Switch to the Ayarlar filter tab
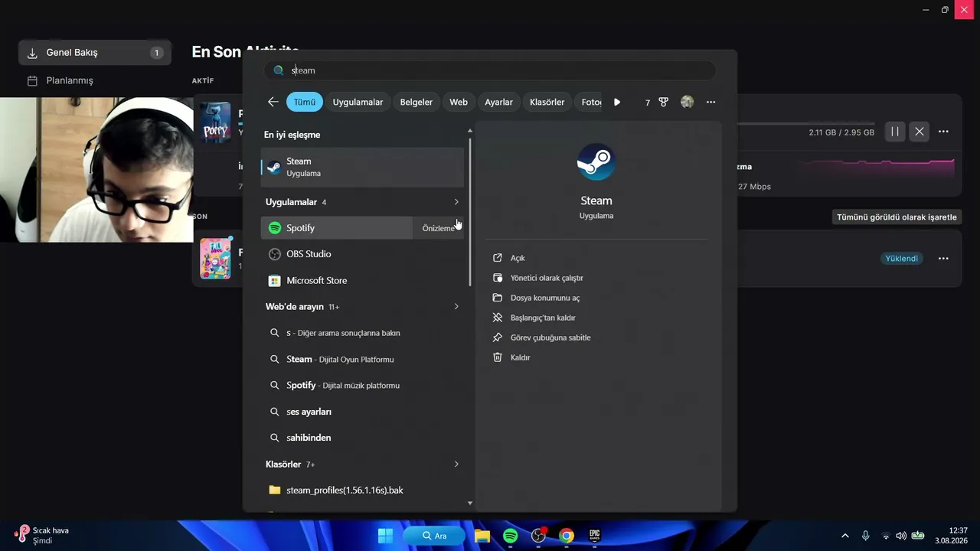The width and height of the screenshot is (980, 551). [x=498, y=102]
